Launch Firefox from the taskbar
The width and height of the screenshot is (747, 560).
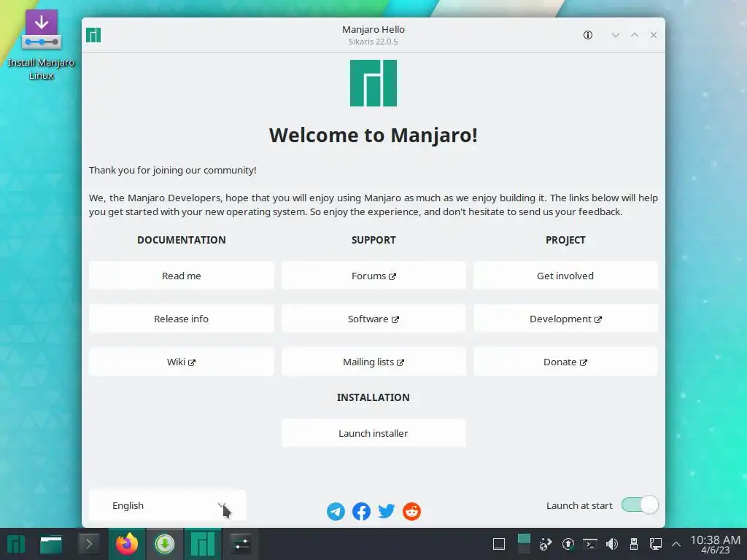[127, 544]
